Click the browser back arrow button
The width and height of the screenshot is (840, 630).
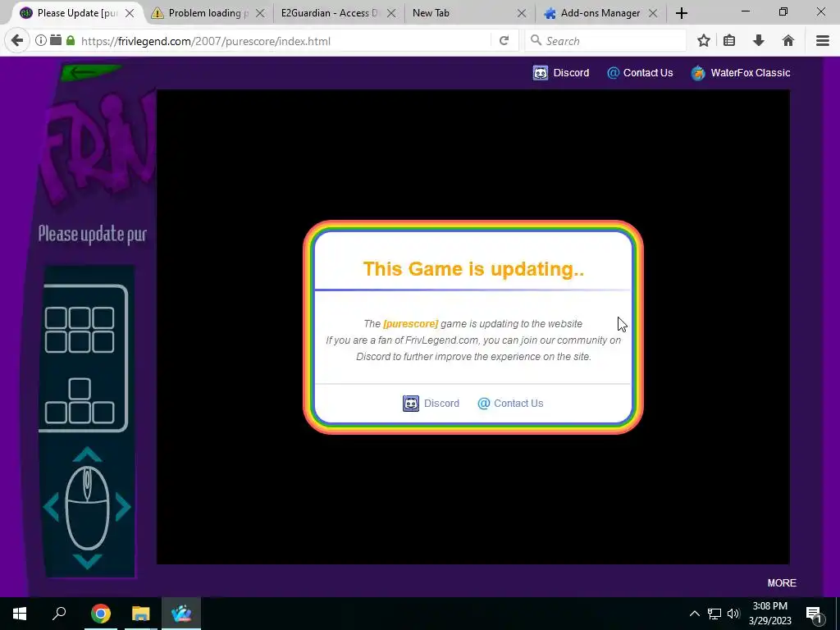(x=17, y=41)
